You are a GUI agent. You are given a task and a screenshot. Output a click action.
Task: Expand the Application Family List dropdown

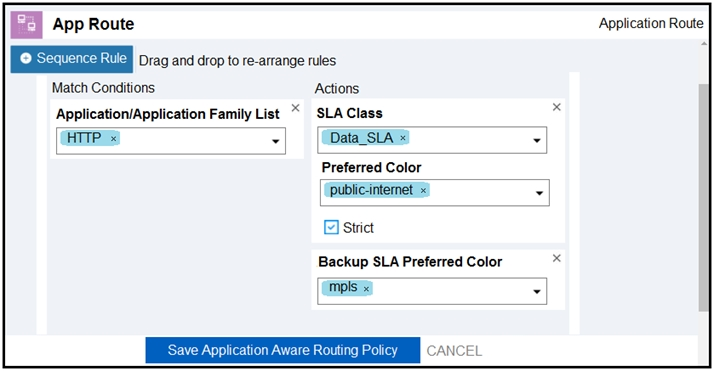click(275, 142)
